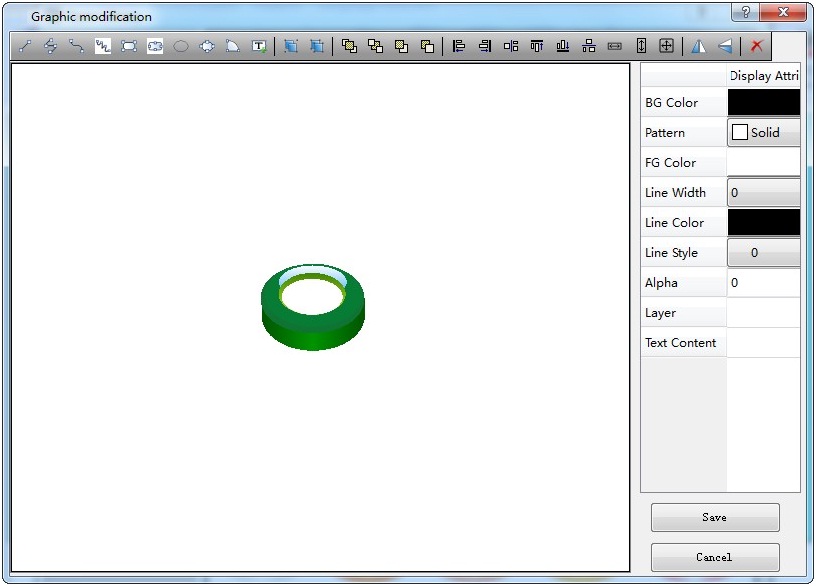
Task: Open the Pattern Solid selector
Action: [x=763, y=132]
